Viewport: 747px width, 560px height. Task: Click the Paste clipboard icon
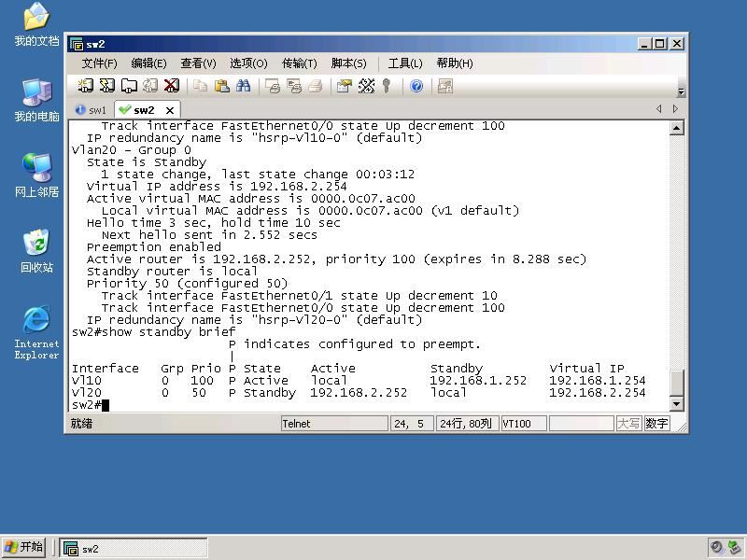pos(221,86)
